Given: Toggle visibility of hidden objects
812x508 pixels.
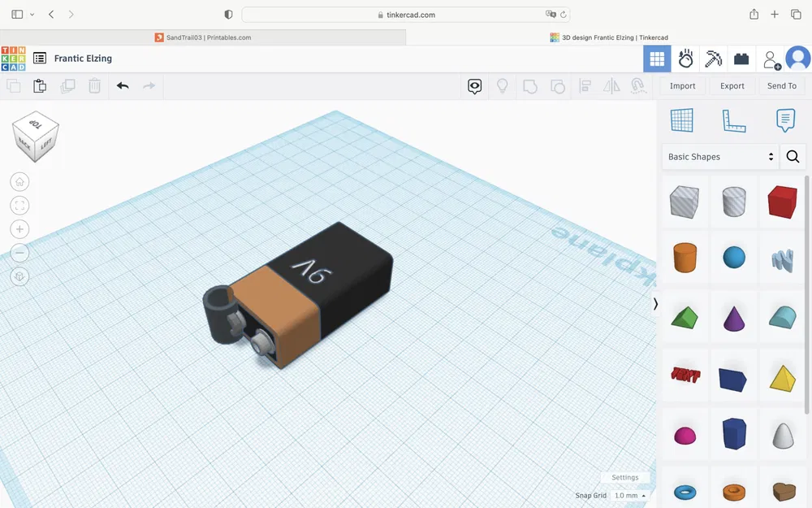Looking at the screenshot, I should click(474, 85).
